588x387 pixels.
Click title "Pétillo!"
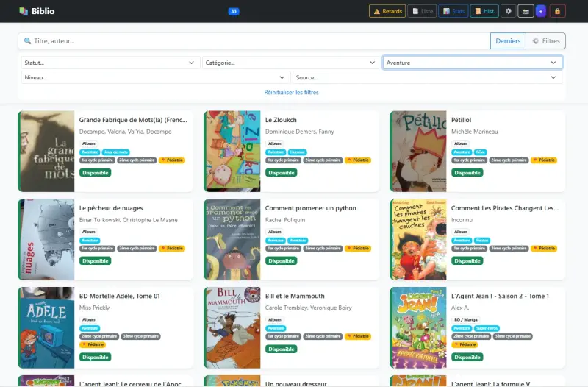click(462, 120)
